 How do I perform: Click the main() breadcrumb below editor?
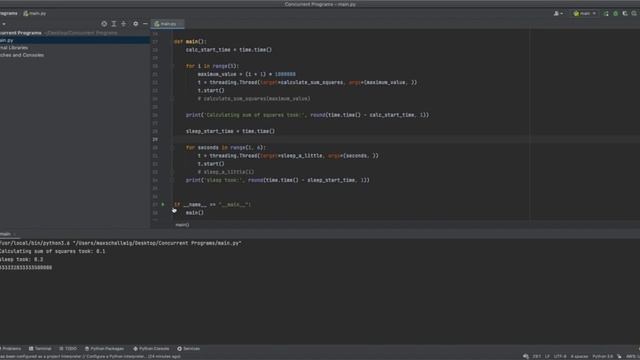[x=182, y=225]
